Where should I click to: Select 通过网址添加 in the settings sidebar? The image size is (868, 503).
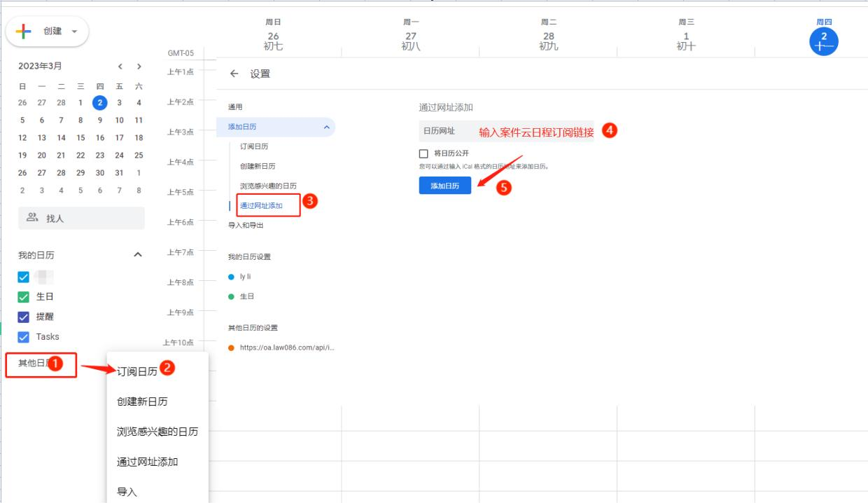tap(261, 205)
